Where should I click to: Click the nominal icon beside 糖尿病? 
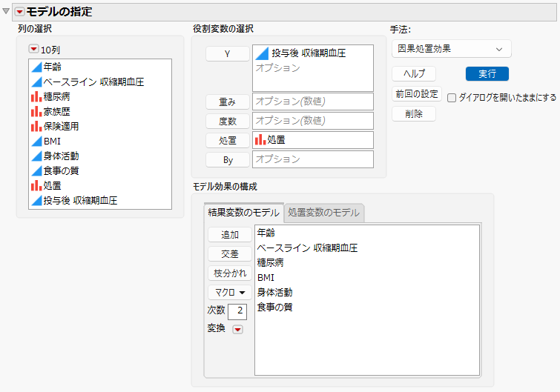pyautogui.click(x=36, y=96)
